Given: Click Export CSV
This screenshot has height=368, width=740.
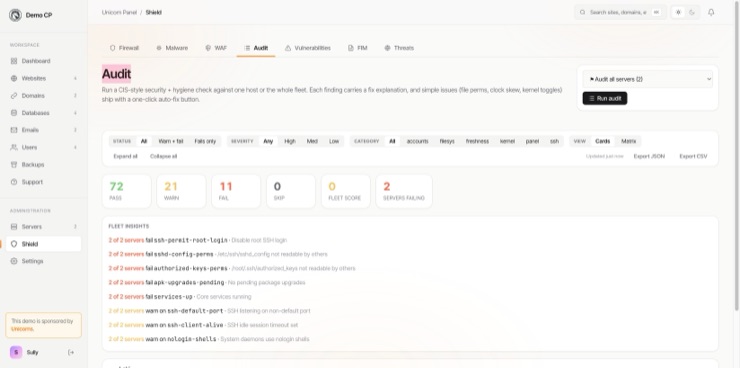Looking at the screenshot, I should (693, 156).
